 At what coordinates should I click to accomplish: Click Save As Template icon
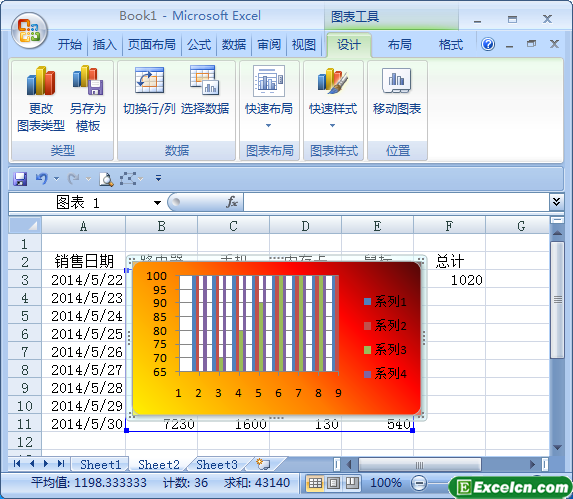pyautogui.click(x=88, y=80)
